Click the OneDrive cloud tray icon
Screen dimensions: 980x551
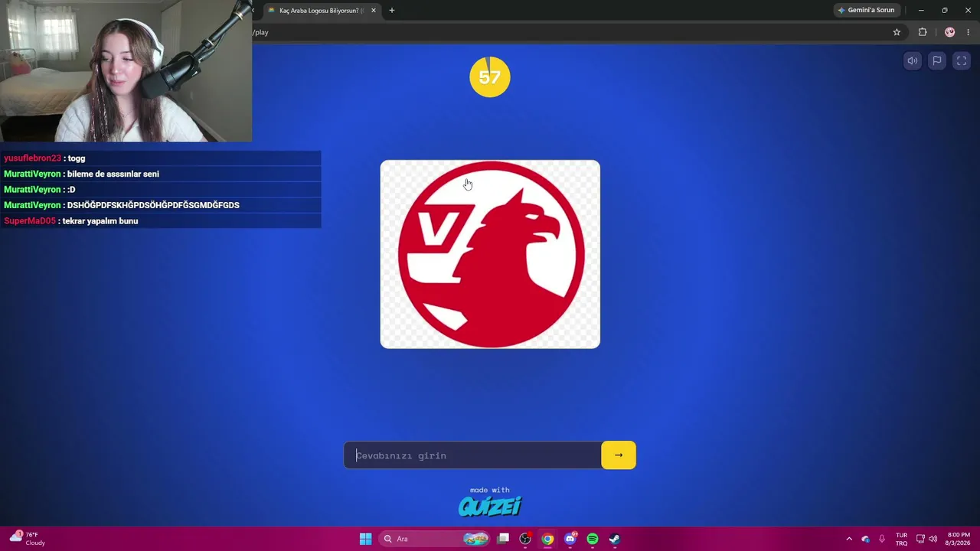pyautogui.click(x=865, y=539)
